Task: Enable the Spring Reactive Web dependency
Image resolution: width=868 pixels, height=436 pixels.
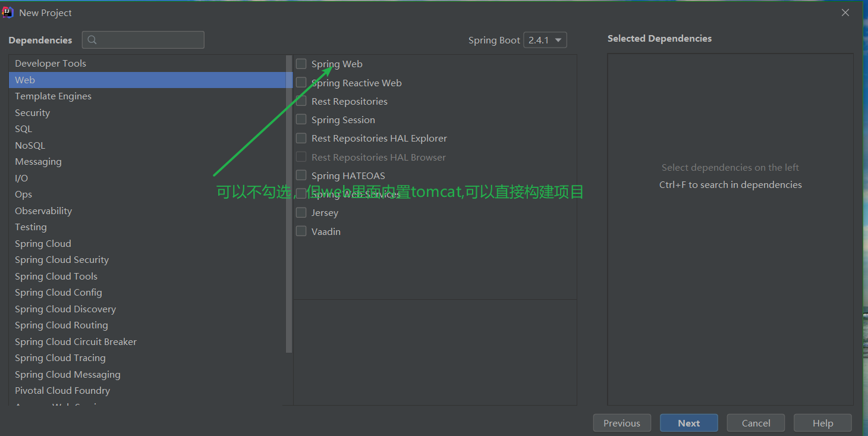Action: coord(301,83)
